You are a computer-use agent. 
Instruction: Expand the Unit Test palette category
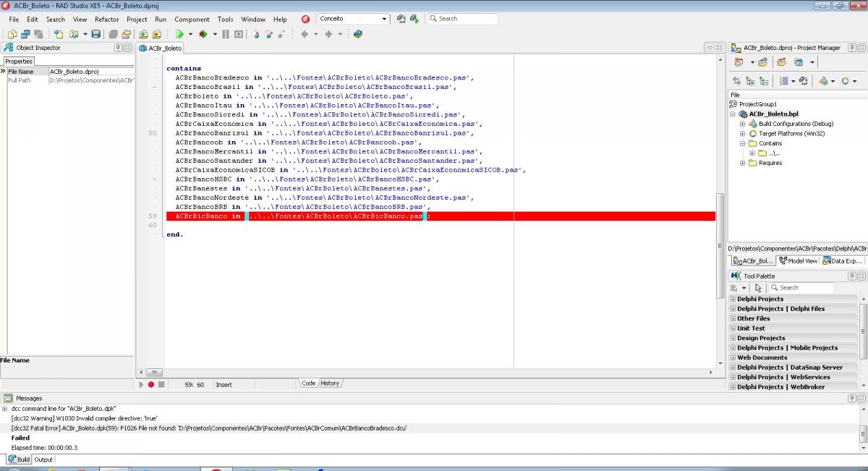733,328
